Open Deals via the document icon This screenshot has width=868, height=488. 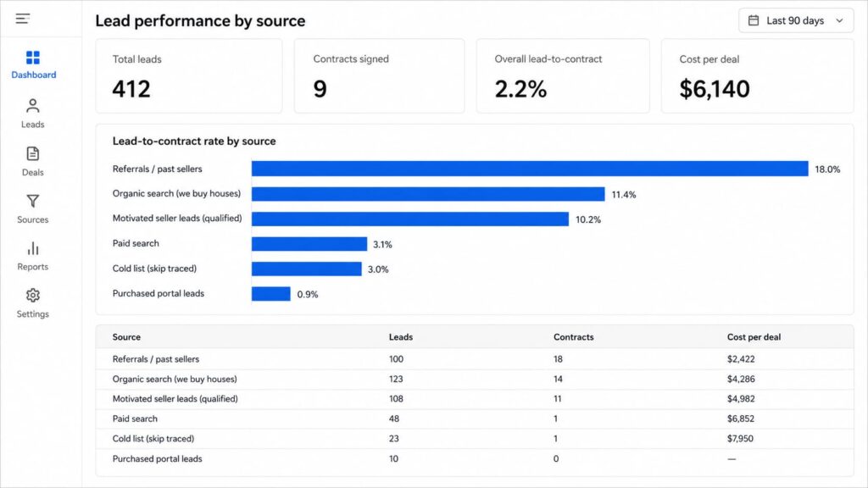pyautogui.click(x=33, y=154)
